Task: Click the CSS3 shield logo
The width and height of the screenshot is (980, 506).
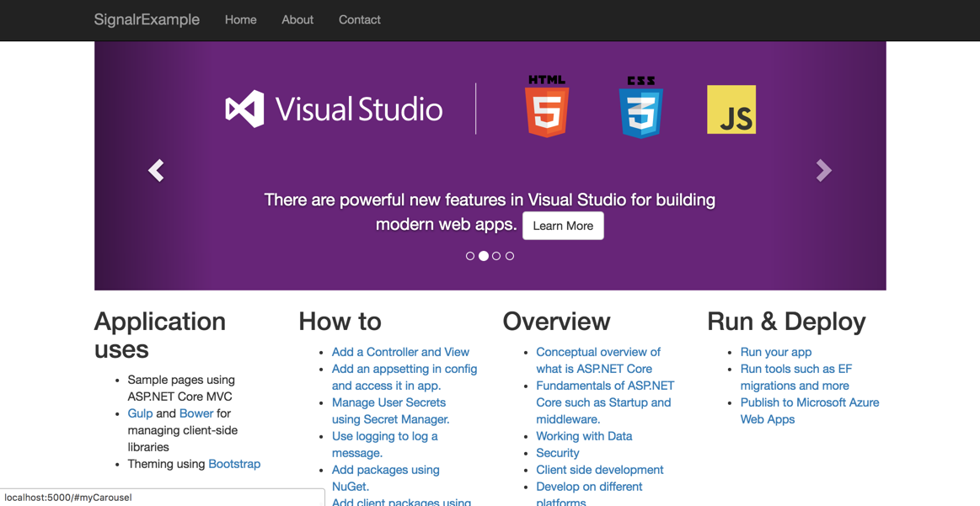Action: point(640,107)
